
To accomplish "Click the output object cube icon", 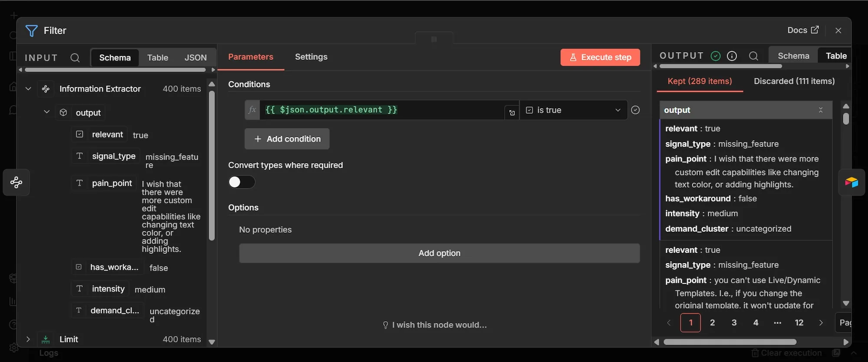I will [x=63, y=113].
